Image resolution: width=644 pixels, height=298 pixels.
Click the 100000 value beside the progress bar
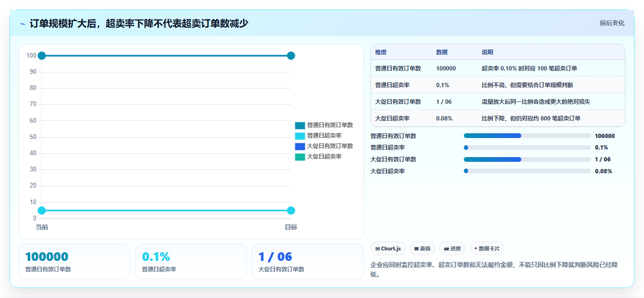tap(605, 136)
